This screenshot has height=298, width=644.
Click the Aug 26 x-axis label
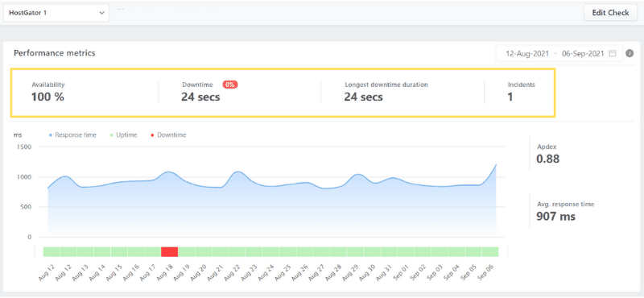[300, 272]
